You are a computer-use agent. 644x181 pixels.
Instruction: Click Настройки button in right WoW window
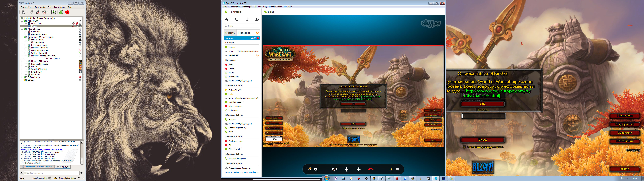coord(625,116)
